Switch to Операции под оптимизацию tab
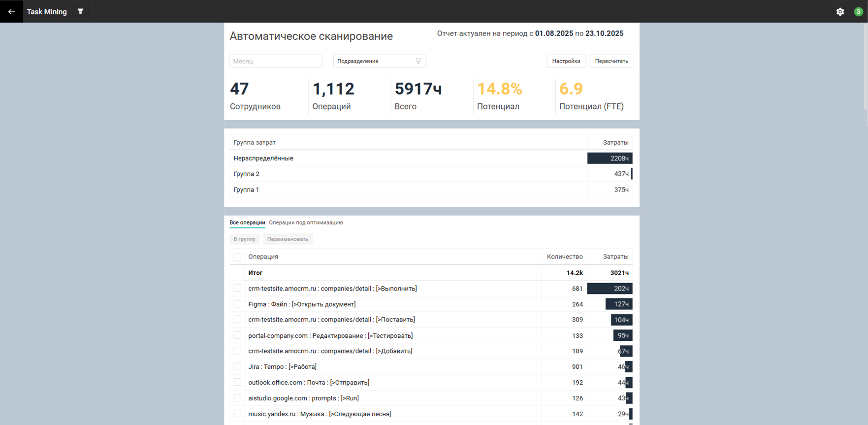This screenshot has height=425, width=868. [306, 223]
